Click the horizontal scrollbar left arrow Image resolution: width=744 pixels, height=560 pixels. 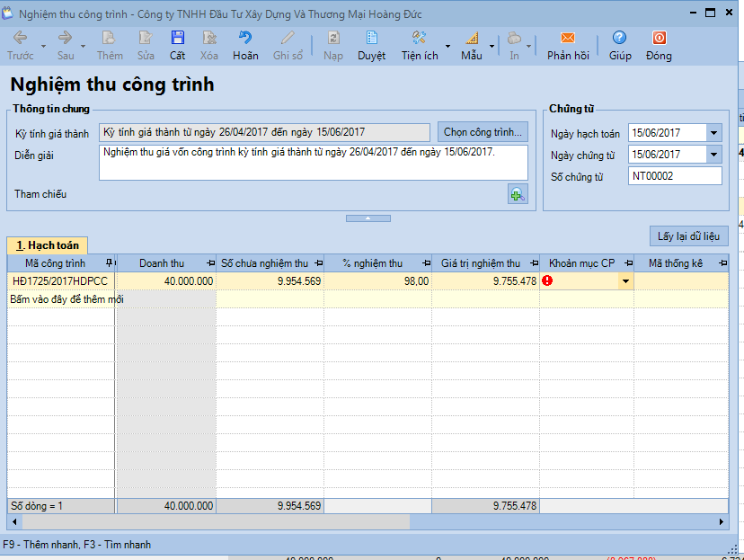coord(14,522)
